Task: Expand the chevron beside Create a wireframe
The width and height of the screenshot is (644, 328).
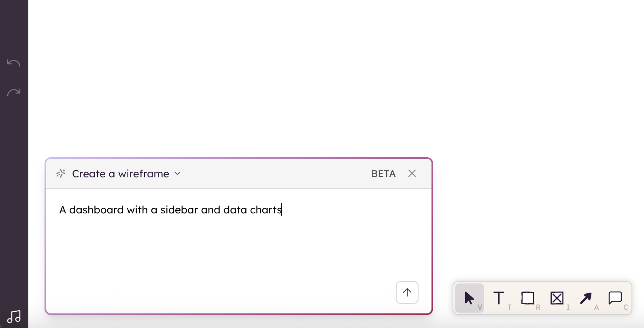Action: click(x=177, y=174)
